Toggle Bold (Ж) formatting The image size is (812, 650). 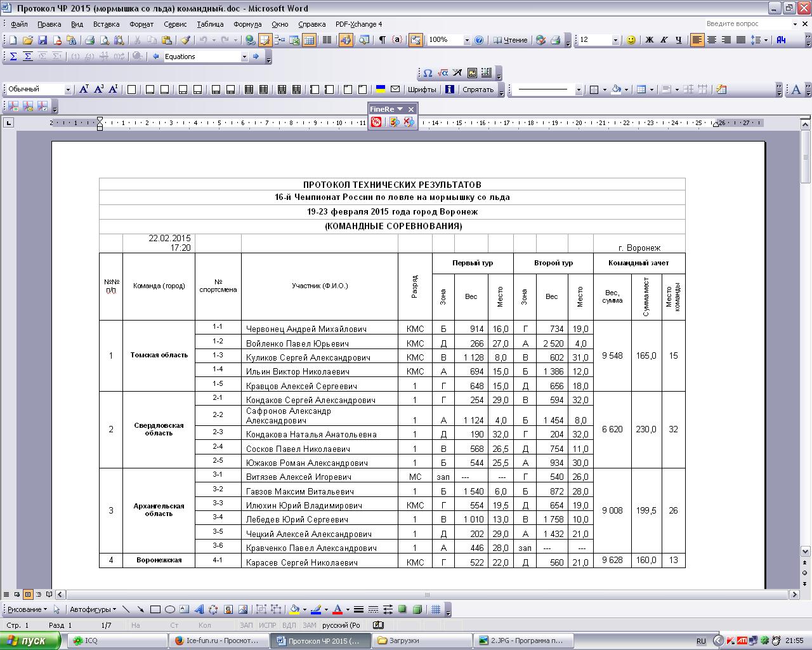pyautogui.click(x=649, y=40)
